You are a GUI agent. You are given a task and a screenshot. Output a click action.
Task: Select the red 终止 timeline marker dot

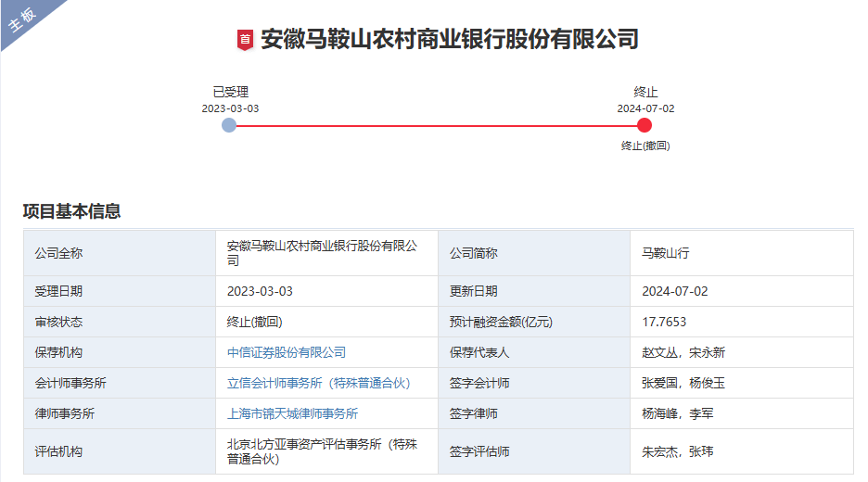point(645,125)
